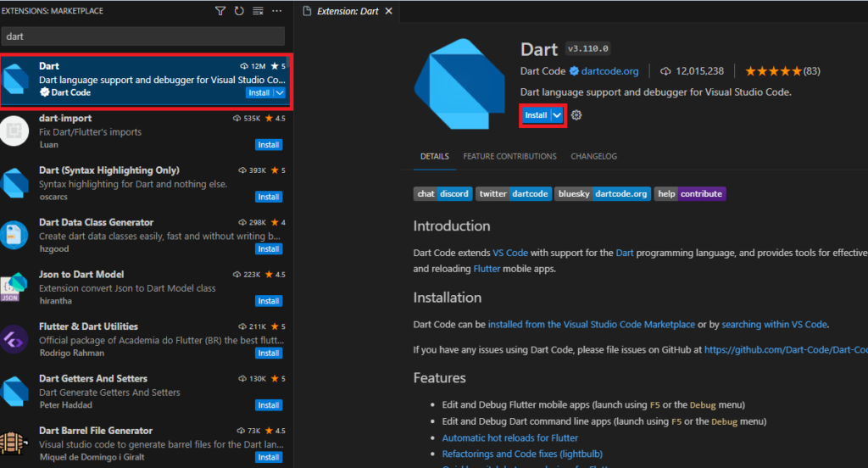
Task: Click the download count cloud icon in details header
Action: 665,71
